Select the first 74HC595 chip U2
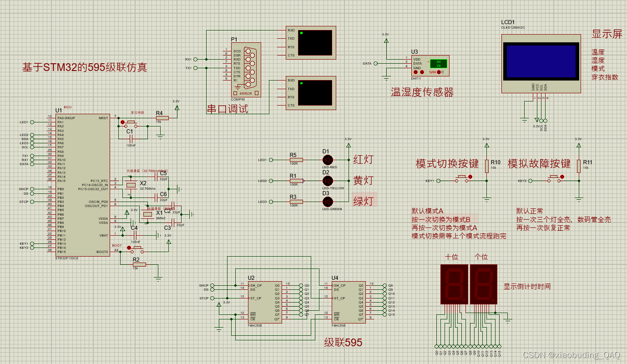Image resolution: width=627 pixels, height=364 pixels. point(264,302)
